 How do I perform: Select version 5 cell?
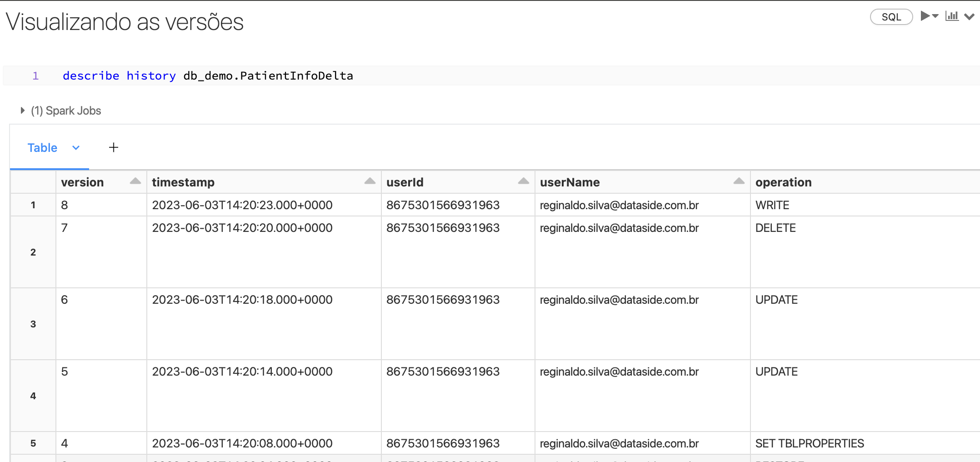[x=101, y=396]
